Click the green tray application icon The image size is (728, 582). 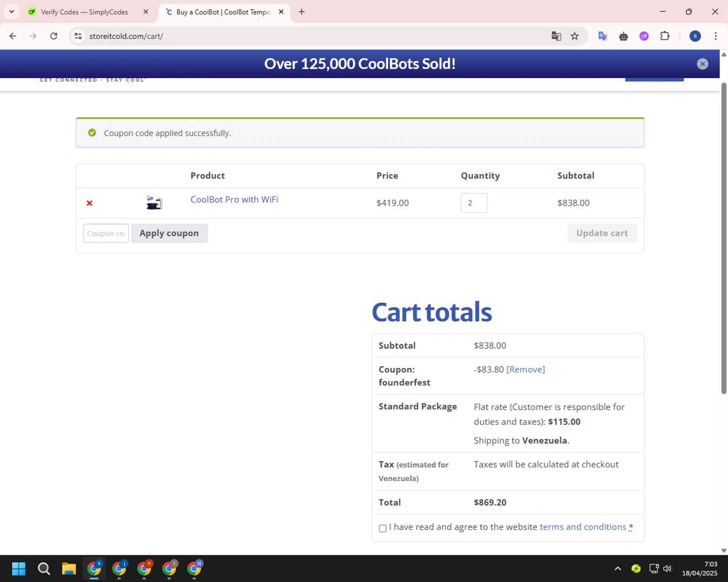636,568
